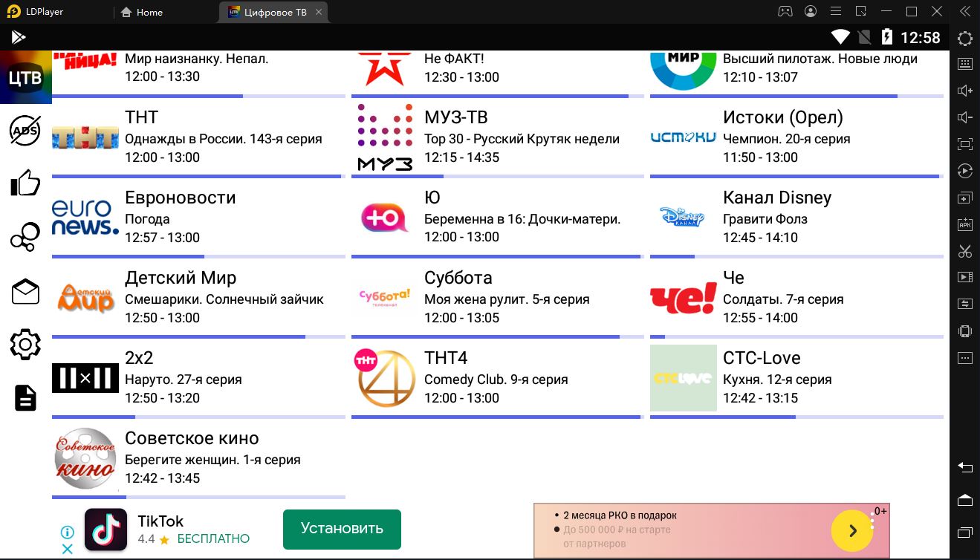Screen dimensions: 980x560
Task: Open the ТНТ channel logo
Action: [85, 138]
